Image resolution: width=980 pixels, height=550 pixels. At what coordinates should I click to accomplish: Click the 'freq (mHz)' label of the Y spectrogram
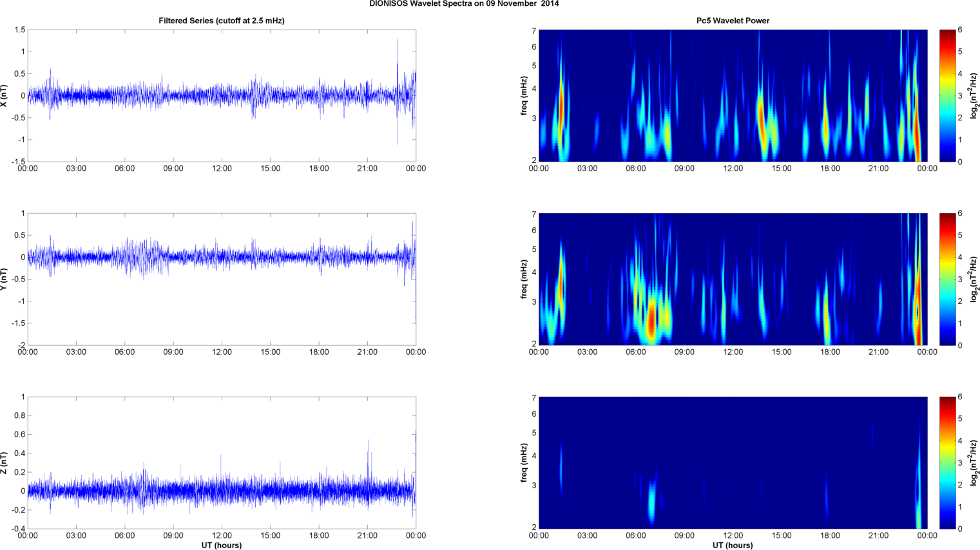524,279
